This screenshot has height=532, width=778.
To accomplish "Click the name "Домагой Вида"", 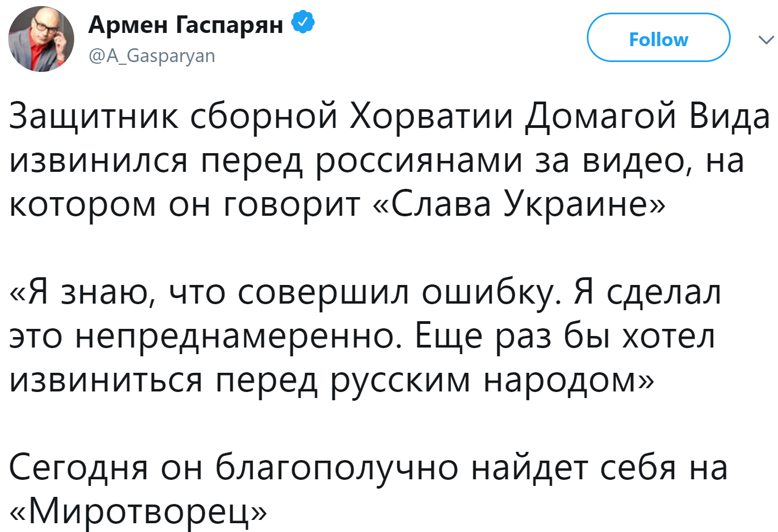I will click(647, 117).
